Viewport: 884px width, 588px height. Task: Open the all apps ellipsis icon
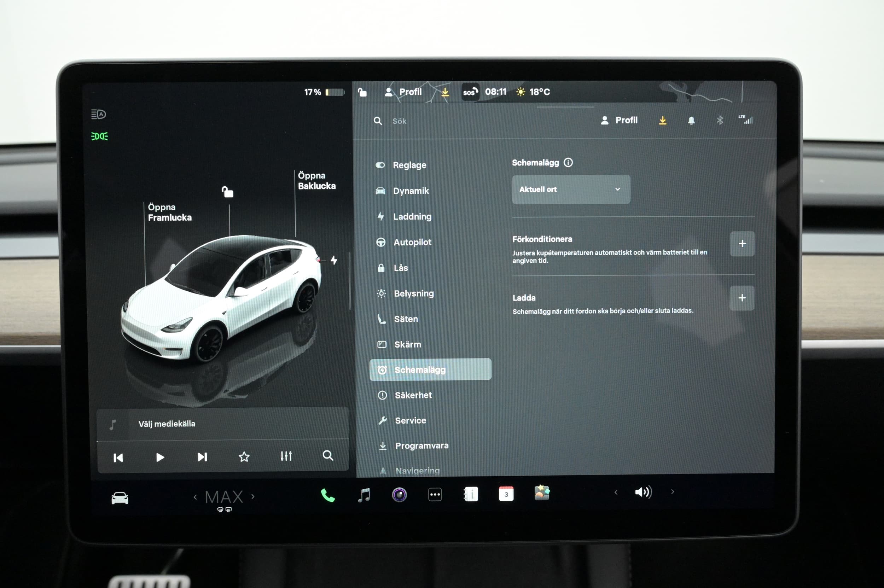435,494
